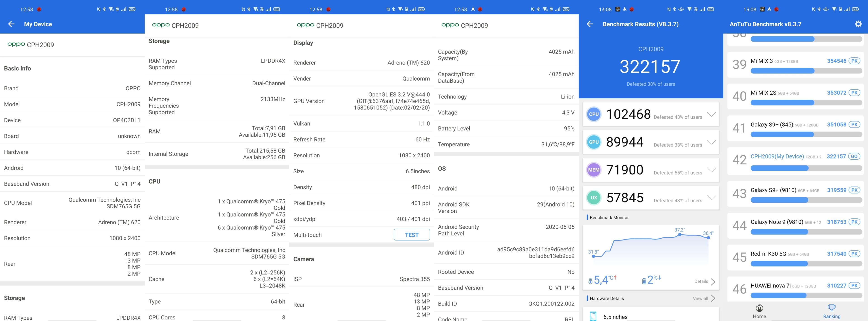868x321 pixels.
Task: Select the Voltage 4,3 V row
Action: (x=506, y=112)
